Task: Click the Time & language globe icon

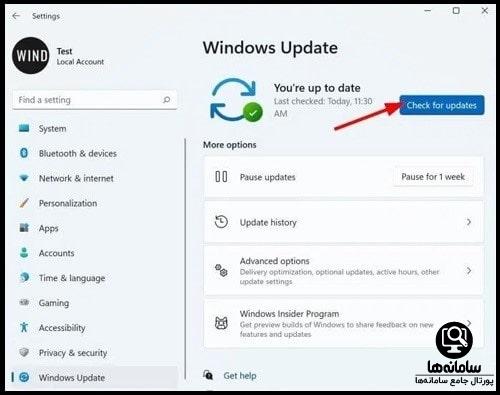Action: coord(24,277)
